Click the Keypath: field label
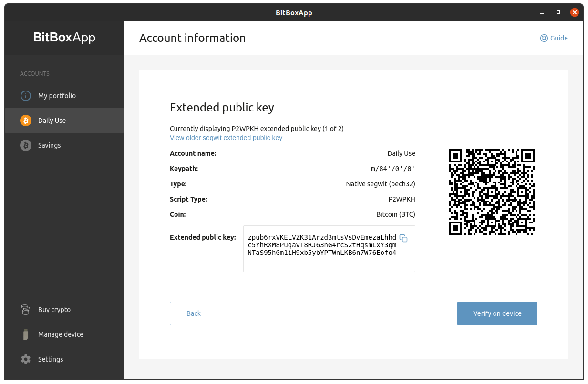588x384 pixels. (x=184, y=169)
